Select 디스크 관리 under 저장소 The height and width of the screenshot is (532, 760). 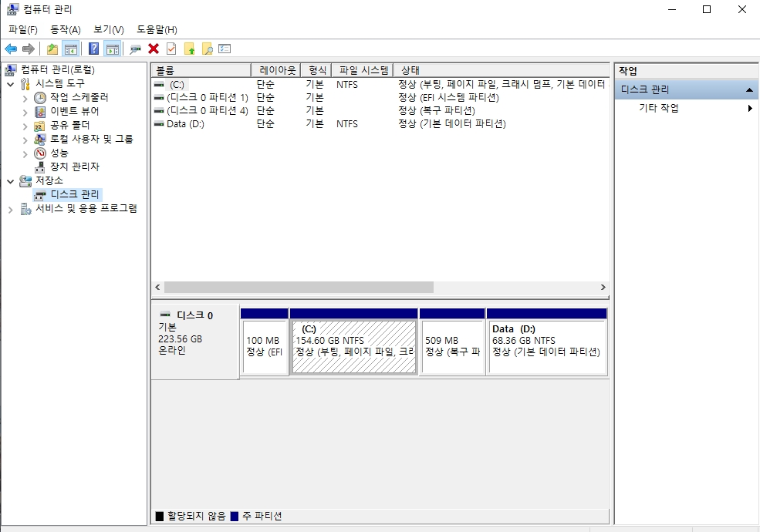[x=75, y=194]
